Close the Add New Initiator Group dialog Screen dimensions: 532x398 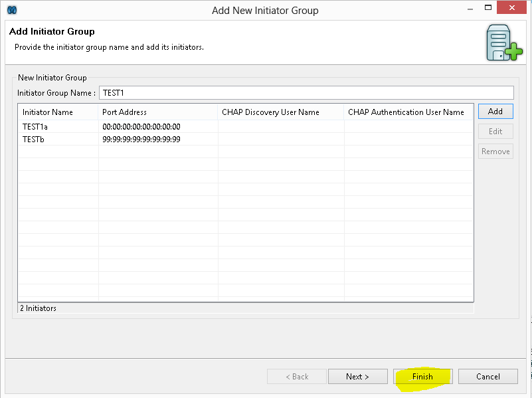coord(515,8)
